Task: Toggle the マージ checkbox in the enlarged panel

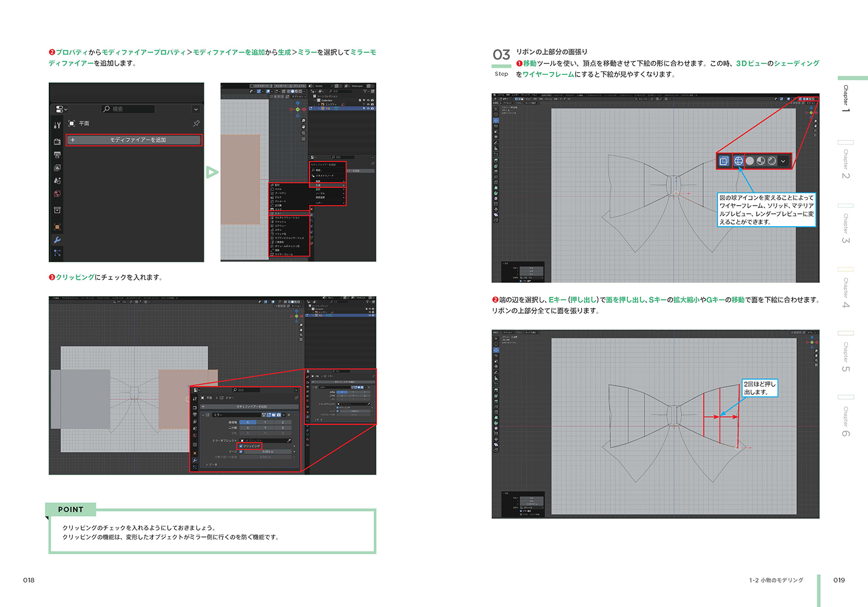Action: click(x=241, y=451)
